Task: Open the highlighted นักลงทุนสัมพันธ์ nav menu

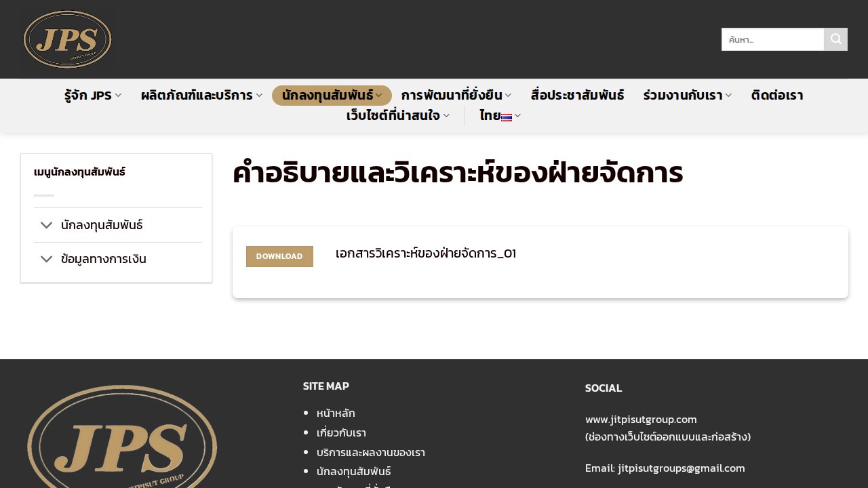Action: [x=332, y=96]
